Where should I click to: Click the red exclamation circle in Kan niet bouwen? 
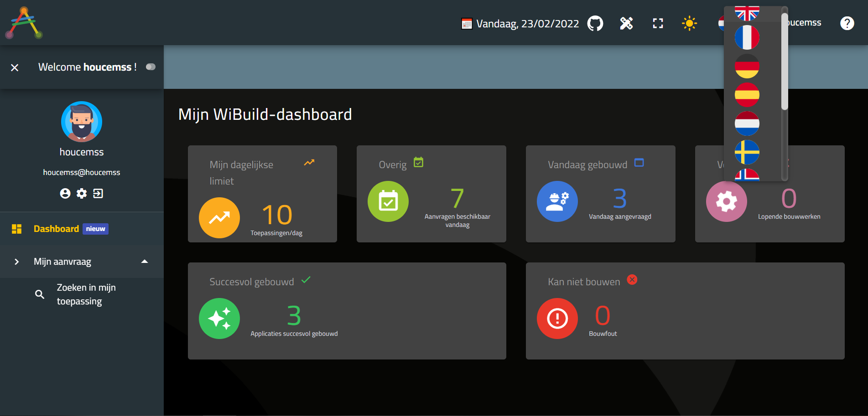click(x=557, y=318)
